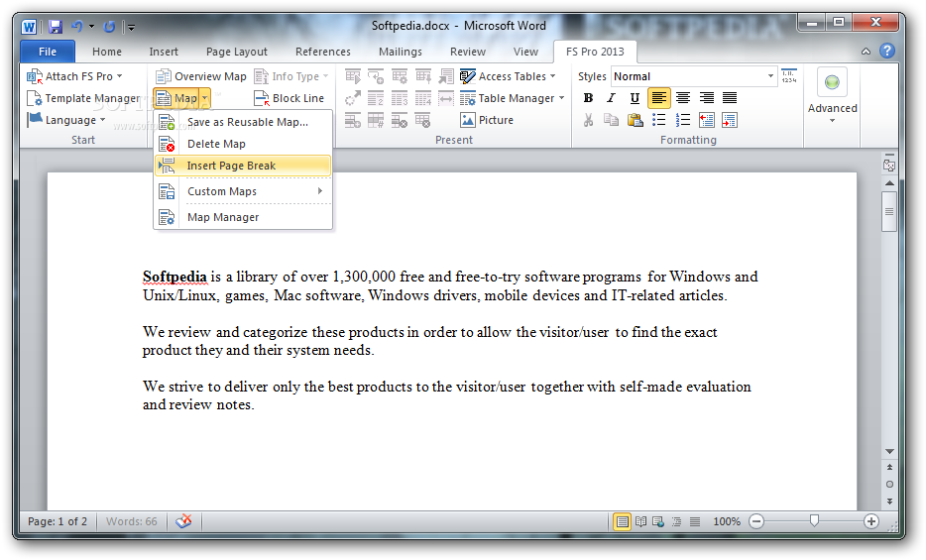Screen dimensions: 926x560
Task: Switch to the Home tab
Action: point(107,52)
